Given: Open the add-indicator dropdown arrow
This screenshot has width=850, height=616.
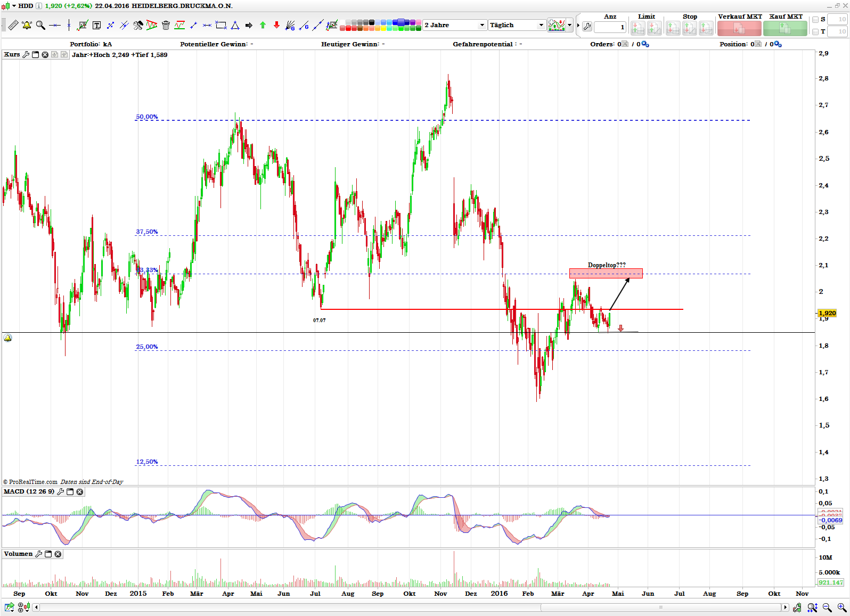Looking at the screenshot, I should click(570, 25).
